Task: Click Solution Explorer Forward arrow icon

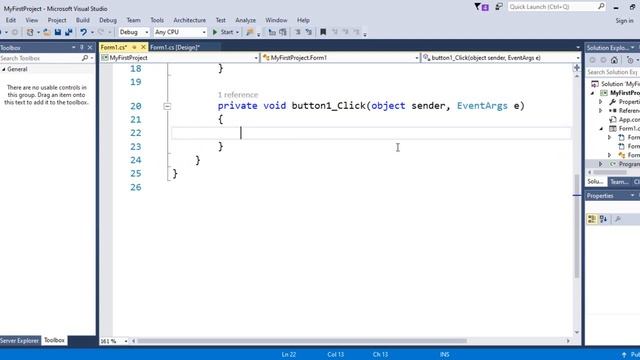Action: pyautogui.click(x=603, y=60)
